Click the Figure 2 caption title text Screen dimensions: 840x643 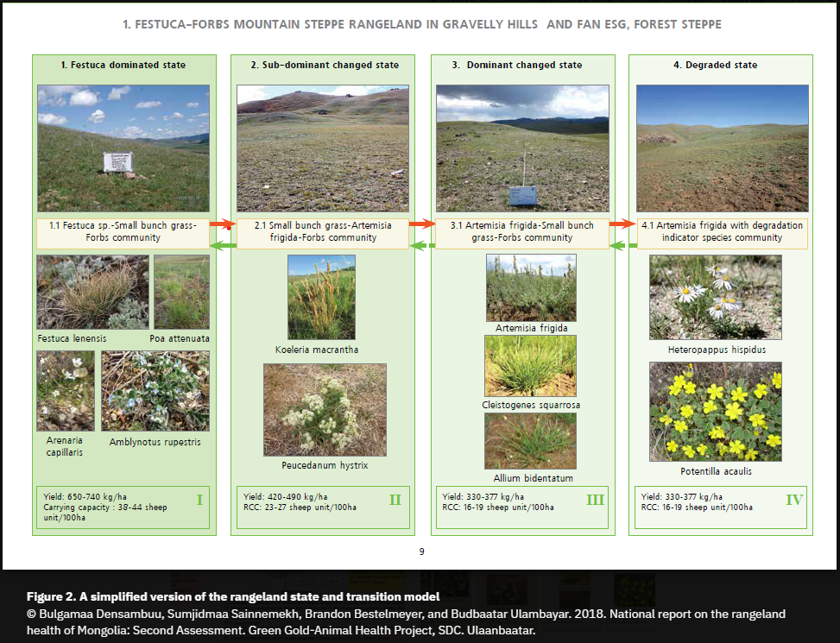233,597
